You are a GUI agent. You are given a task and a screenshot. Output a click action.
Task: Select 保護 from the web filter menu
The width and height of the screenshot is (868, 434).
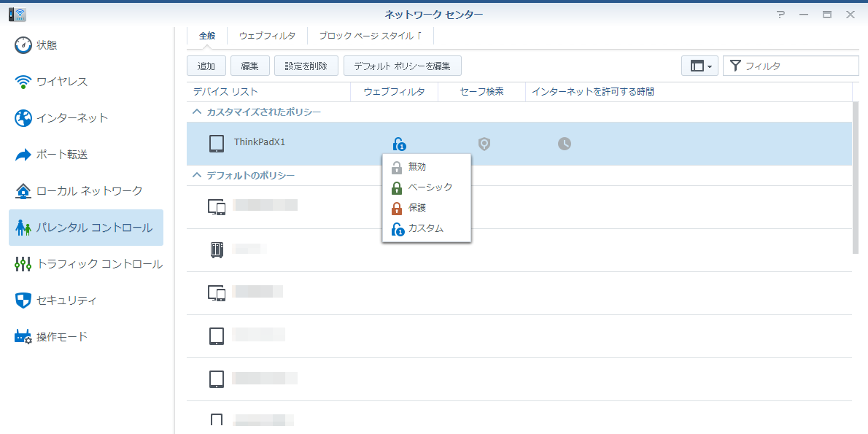tap(417, 207)
